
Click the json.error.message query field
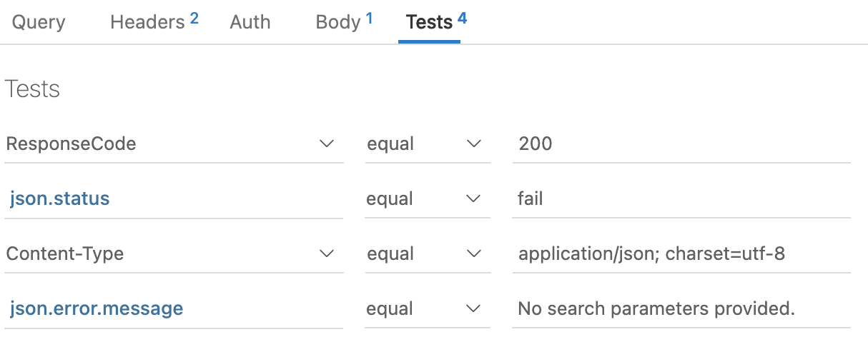(172, 308)
